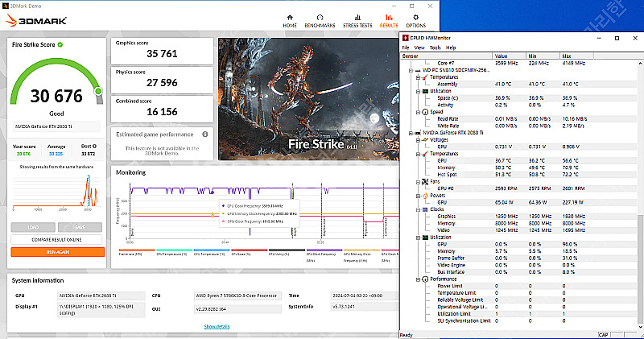Open the Show details link

(x=217, y=326)
